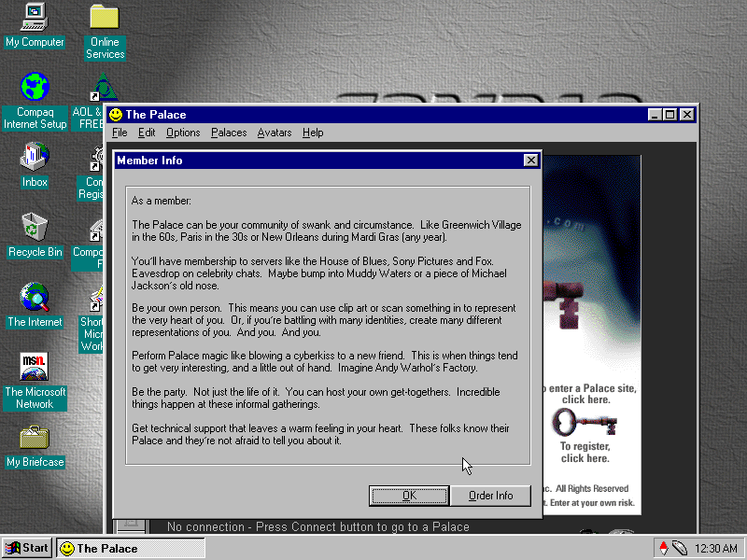The width and height of the screenshot is (747, 560).
Task: Open the Inbox desktop icon
Action: [x=35, y=156]
